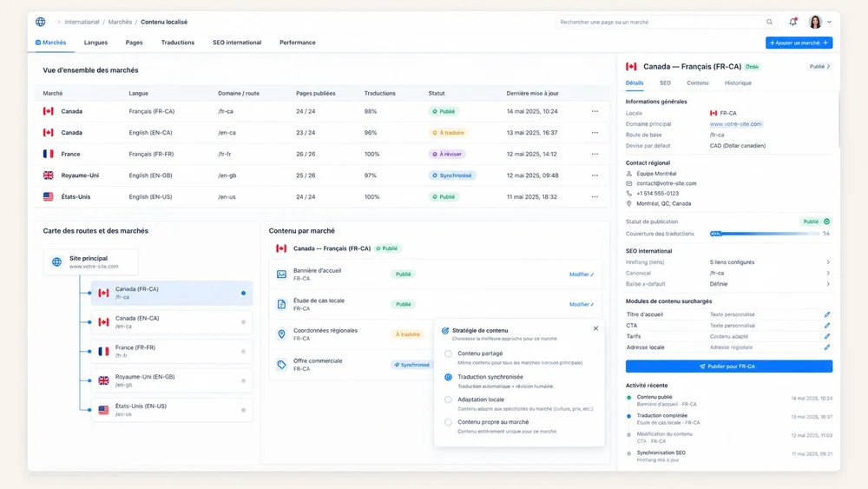Select Traduction synchronisée radio option
This screenshot has height=489, width=868.
tap(448, 377)
